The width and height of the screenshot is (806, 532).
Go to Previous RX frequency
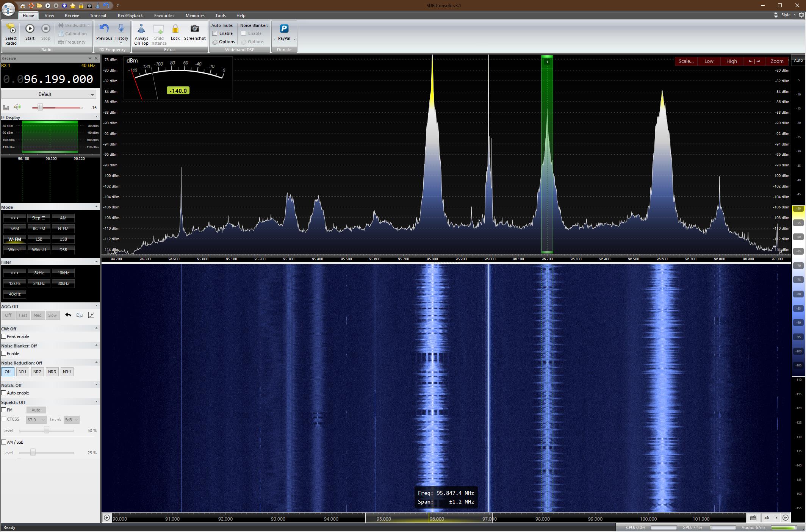pos(104,29)
